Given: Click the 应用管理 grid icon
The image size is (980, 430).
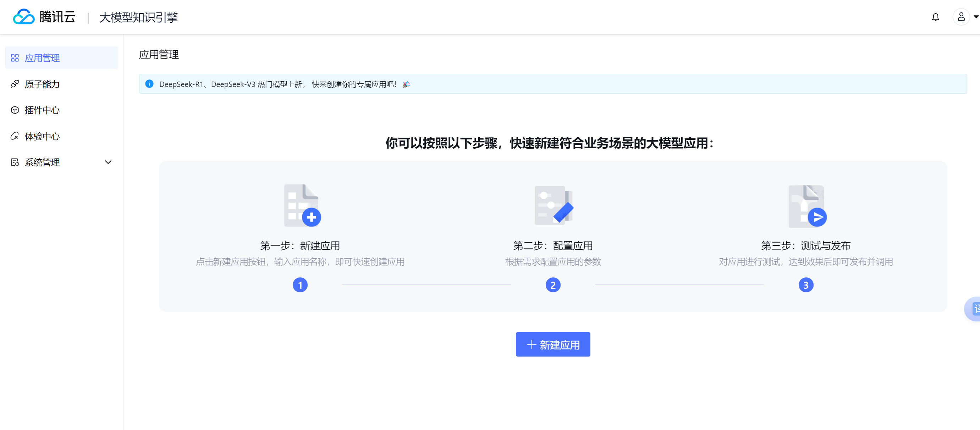Looking at the screenshot, I should click(x=15, y=58).
